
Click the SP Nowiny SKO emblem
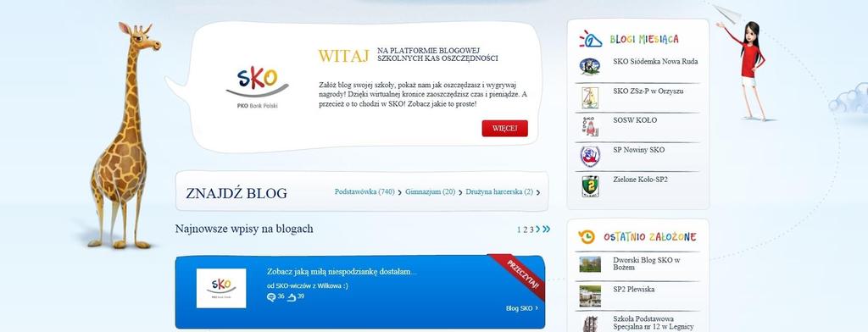tap(590, 156)
